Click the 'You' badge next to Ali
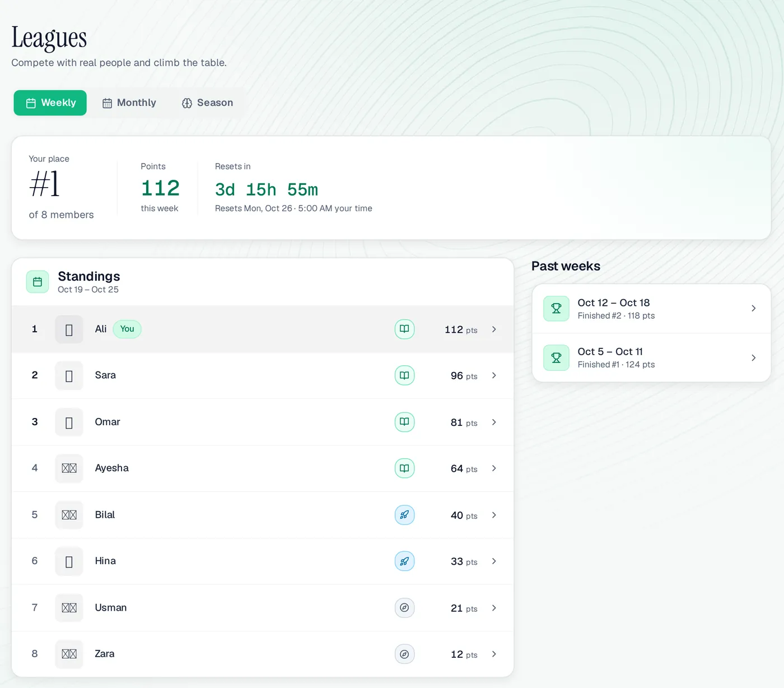Screen dimensions: 784x688 tap(127, 329)
